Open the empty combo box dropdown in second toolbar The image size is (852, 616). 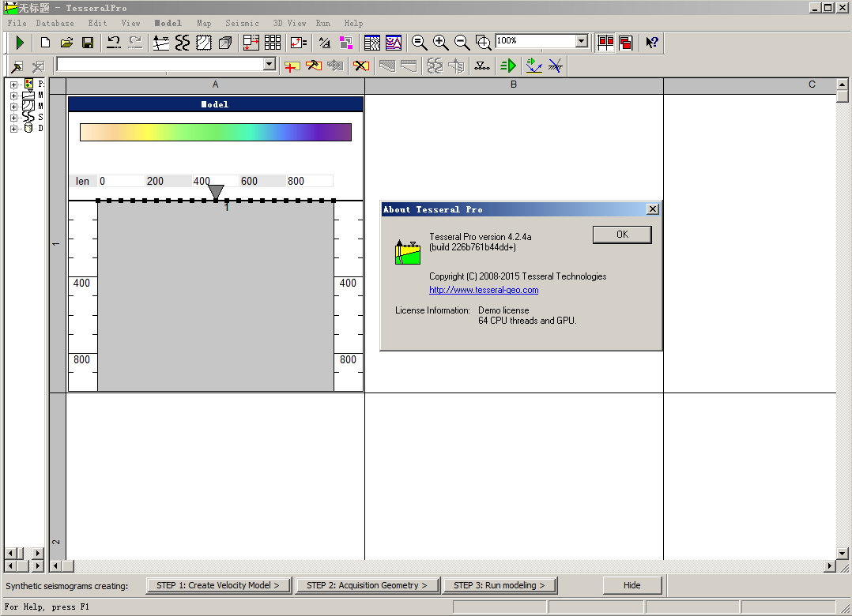[x=269, y=64]
